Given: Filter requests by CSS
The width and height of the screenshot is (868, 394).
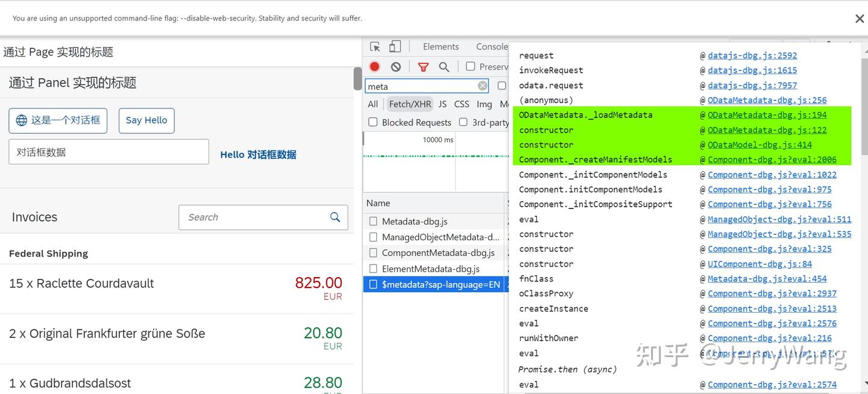Looking at the screenshot, I should (x=462, y=104).
